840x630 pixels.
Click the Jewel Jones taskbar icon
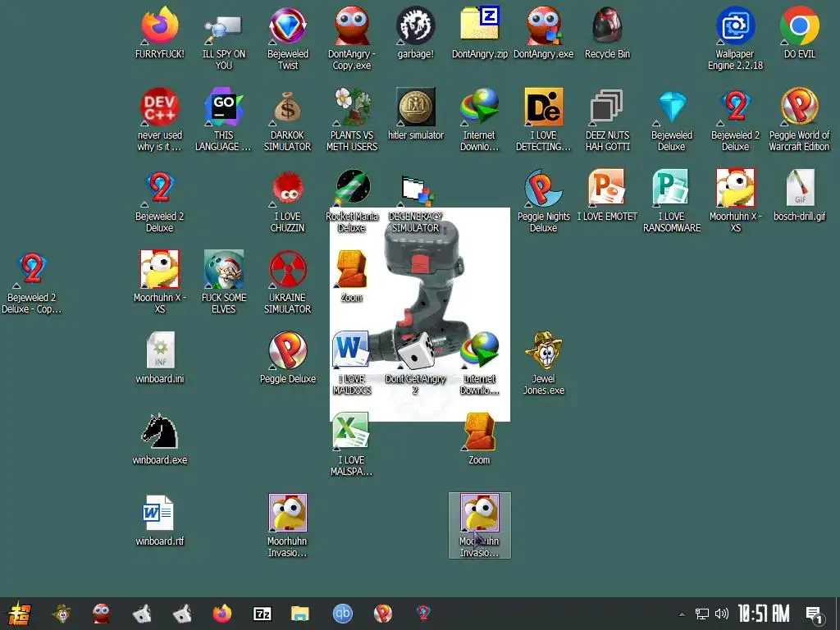click(x=62, y=614)
